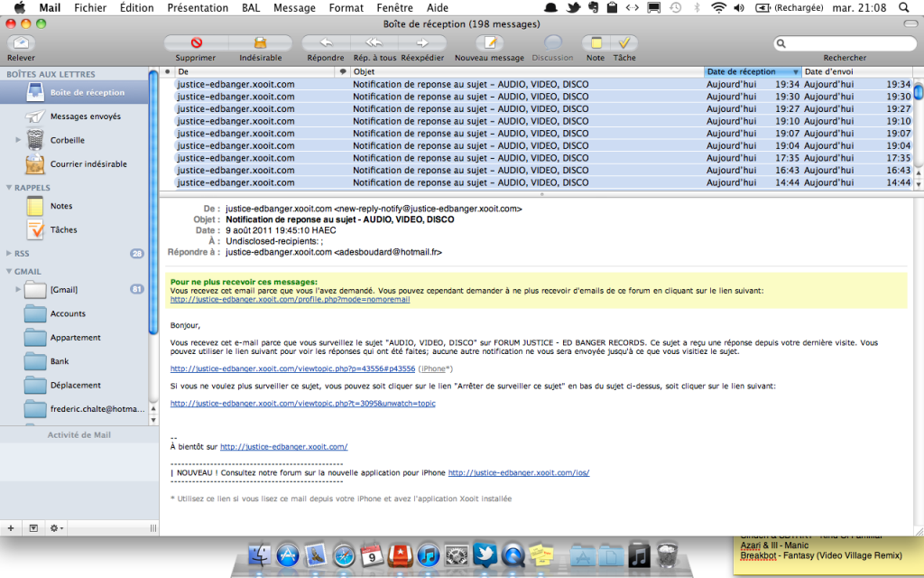Select Boîte de réception in the sidebar
This screenshot has height=578, width=924.
(74, 93)
